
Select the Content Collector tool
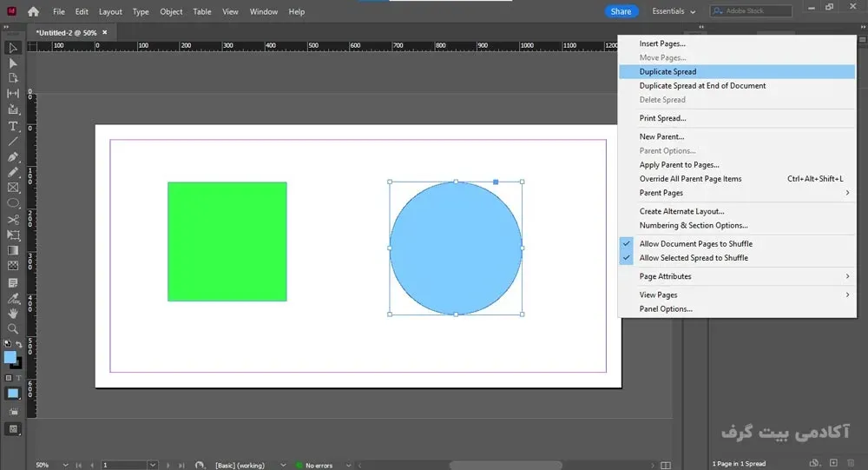tap(13, 109)
